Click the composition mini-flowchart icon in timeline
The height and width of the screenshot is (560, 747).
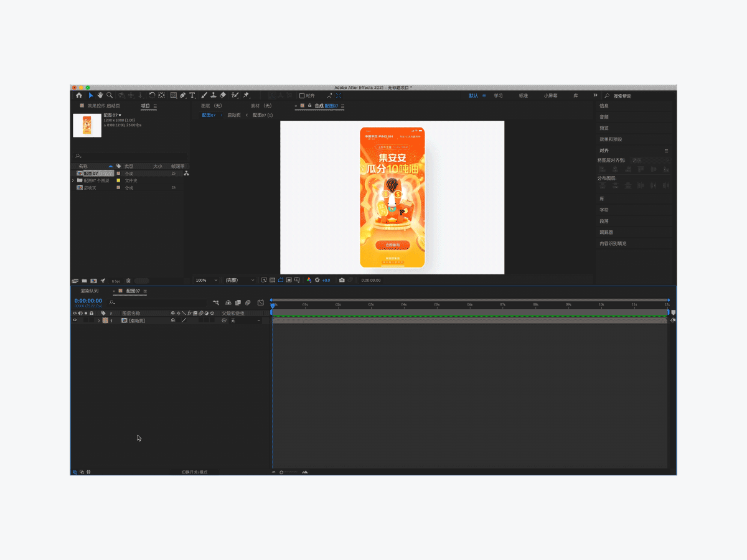(x=217, y=302)
